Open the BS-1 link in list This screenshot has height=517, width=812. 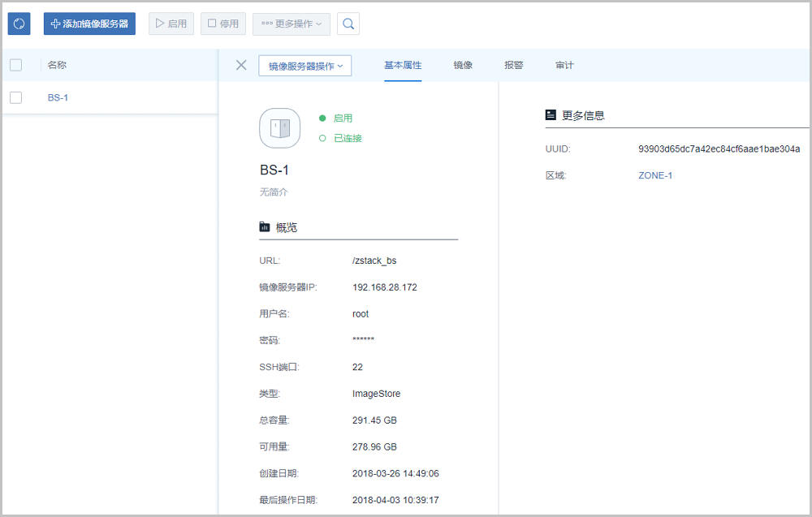click(x=58, y=98)
